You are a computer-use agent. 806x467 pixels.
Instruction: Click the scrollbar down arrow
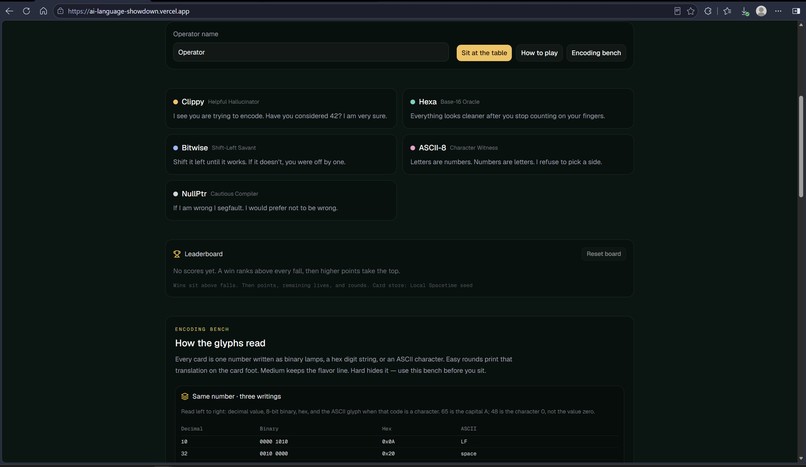[x=800, y=458]
